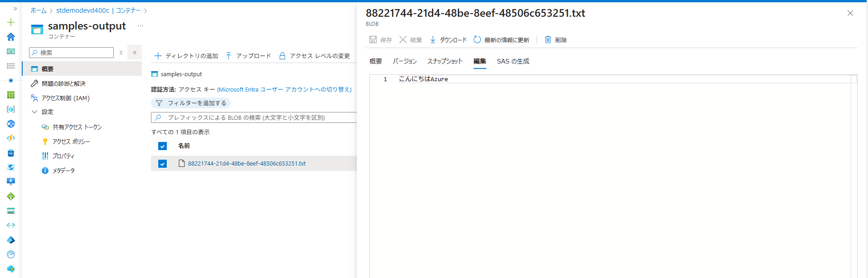868x278 pixels.
Task: Uncheck the 88221744 blob row checkbox
Action: [x=162, y=164]
